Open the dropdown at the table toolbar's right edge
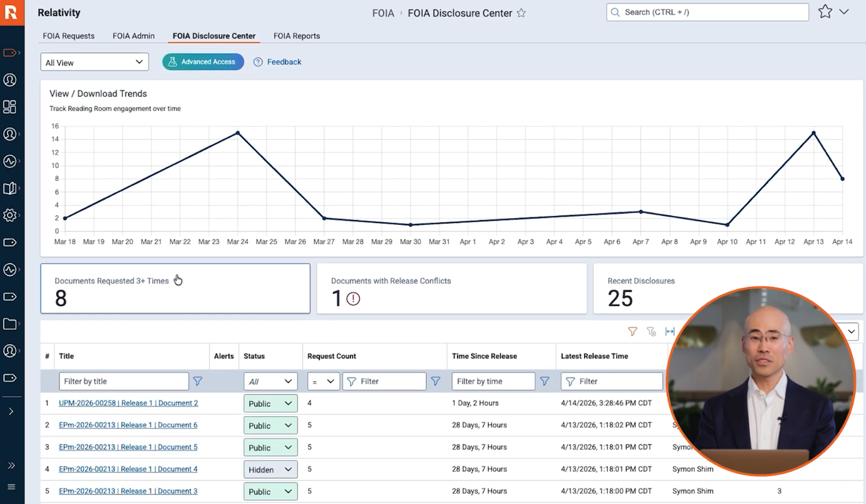The image size is (866, 504). [851, 332]
